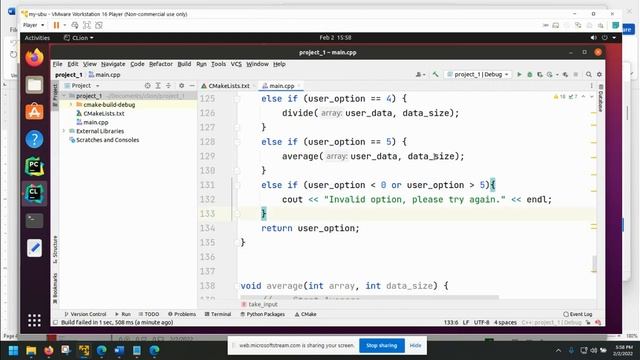This screenshot has height=360, width=640.
Task: Open Files manager from the Ubuntu dock
Action: 34,85
